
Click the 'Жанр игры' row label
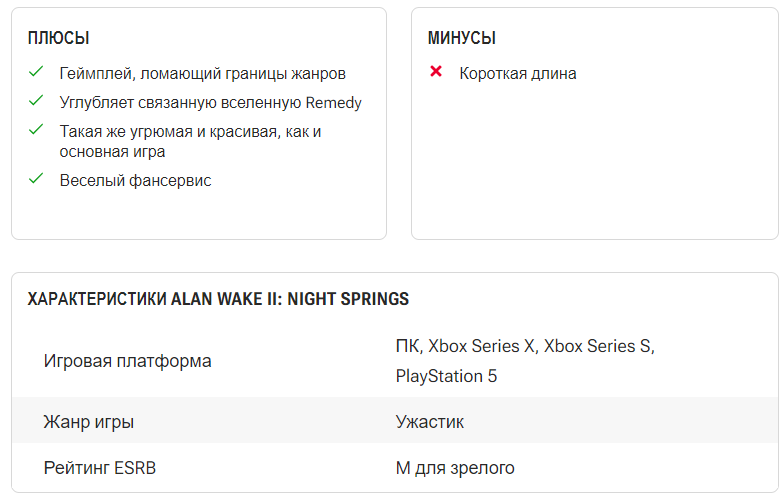tap(89, 422)
